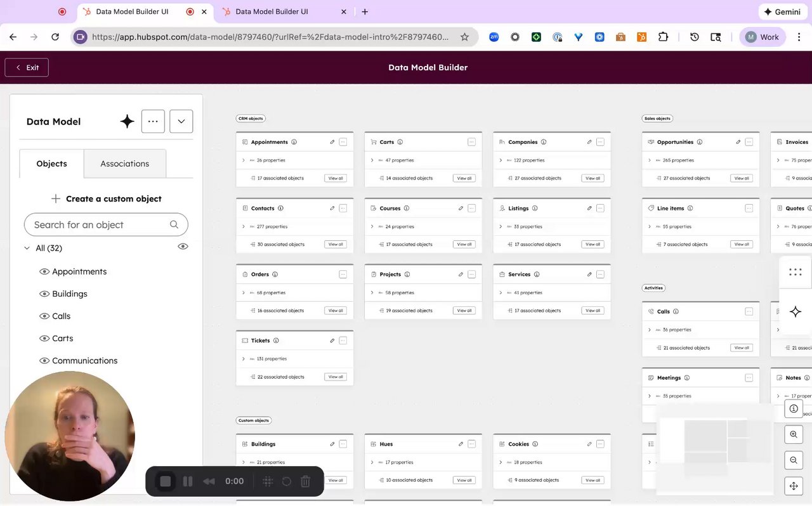Open more options on the Services card
The image size is (812, 506).
600,275
